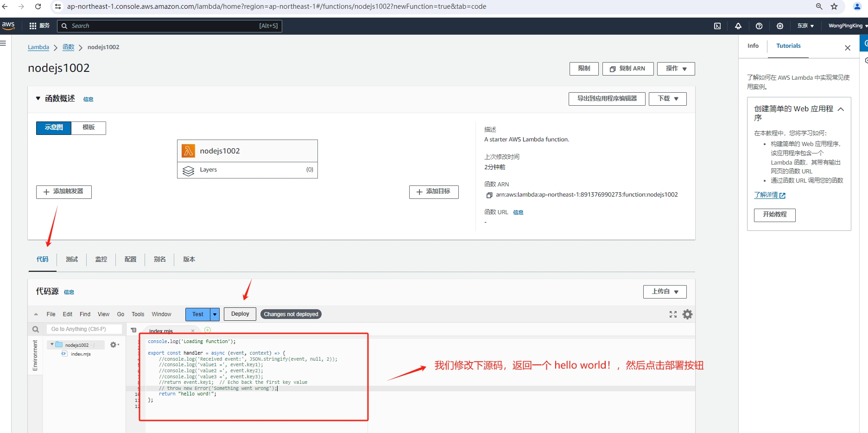Reload the browser page
The width and height of the screenshot is (868, 433).
(38, 6)
